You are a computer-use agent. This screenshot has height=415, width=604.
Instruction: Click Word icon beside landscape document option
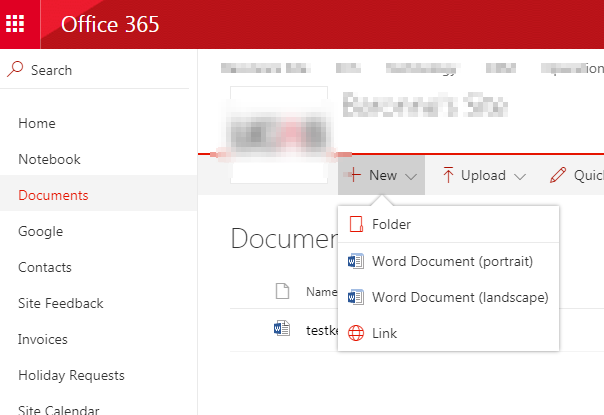click(356, 297)
